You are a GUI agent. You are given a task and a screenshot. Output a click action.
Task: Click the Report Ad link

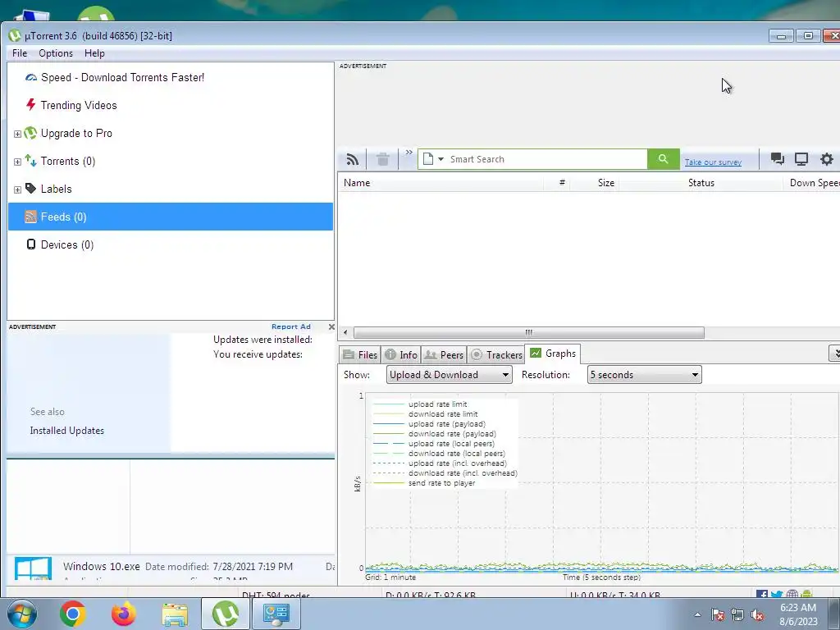(291, 326)
